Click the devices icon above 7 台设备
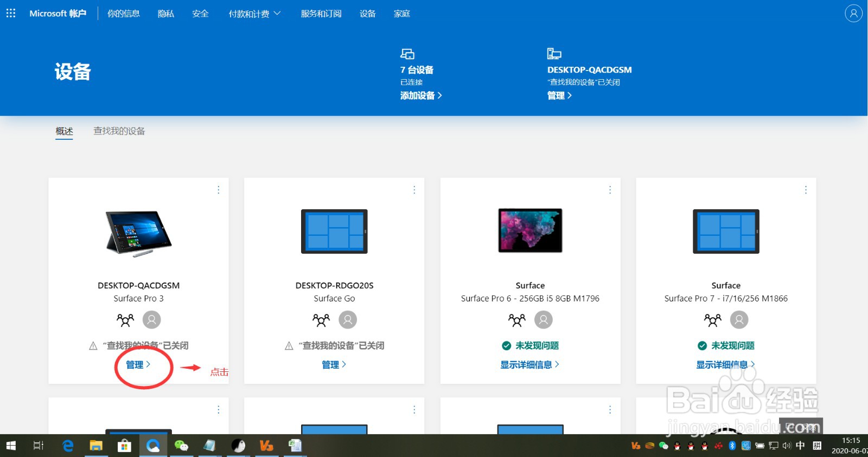Screen dimensions: 868x457 click(407, 54)
